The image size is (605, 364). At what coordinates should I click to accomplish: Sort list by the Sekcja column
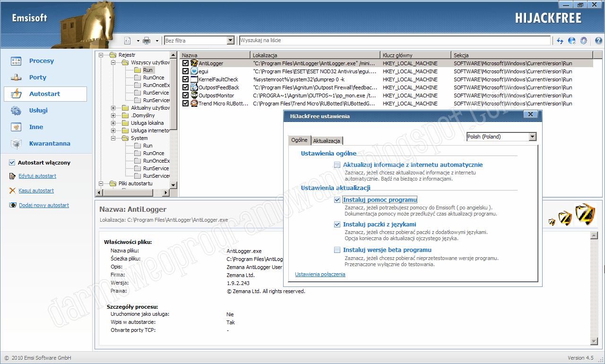pos(522,55)
